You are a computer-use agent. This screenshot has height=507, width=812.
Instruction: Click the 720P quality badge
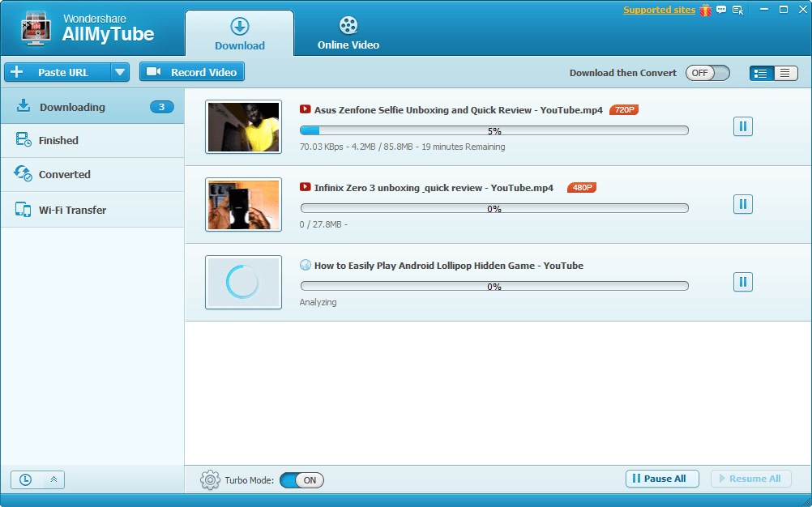[x=623, y=109]
